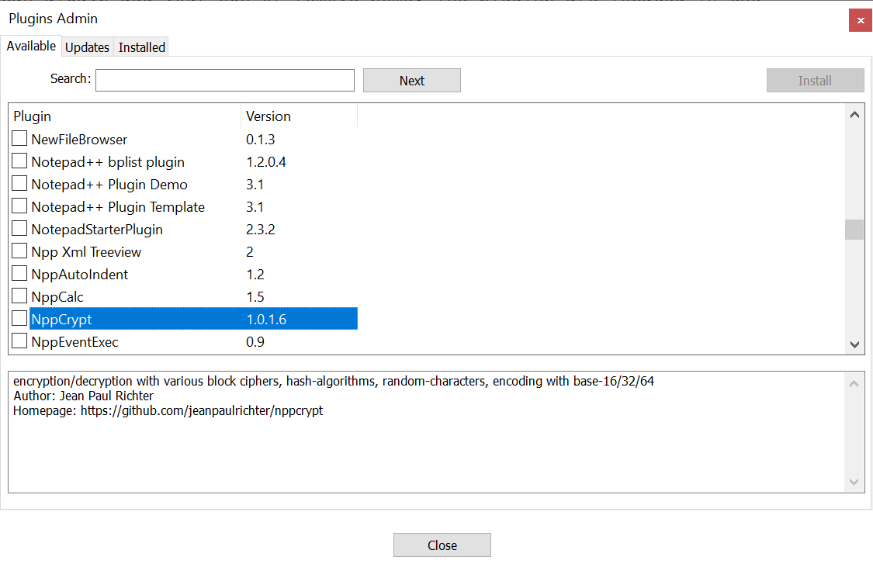873x588 pixels.
Task: Select the Available tab
Action: [31, 47]
